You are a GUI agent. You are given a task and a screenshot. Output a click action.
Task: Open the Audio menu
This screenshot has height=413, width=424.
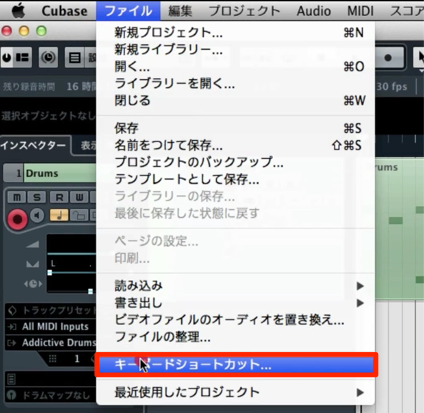tap(314, 11)
